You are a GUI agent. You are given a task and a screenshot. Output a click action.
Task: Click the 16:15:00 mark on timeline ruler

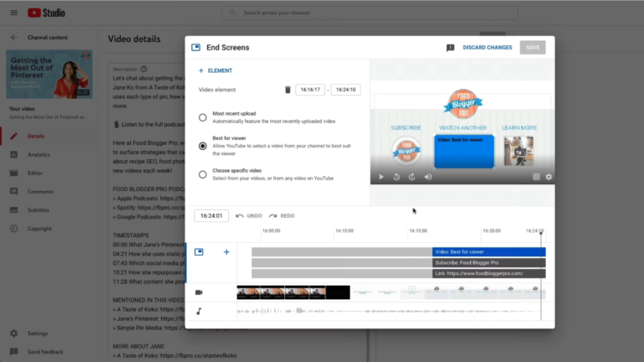pyautogui.click(x=418, y=230)
